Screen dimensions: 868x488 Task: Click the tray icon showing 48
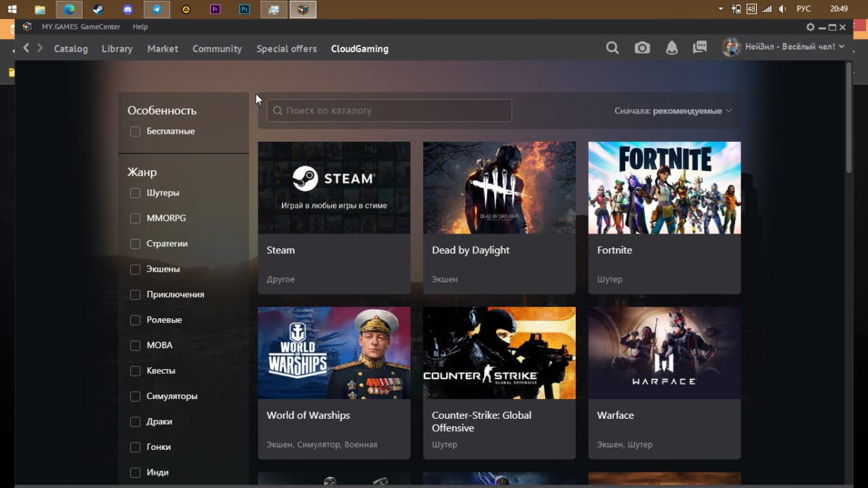tap(751, 9)
